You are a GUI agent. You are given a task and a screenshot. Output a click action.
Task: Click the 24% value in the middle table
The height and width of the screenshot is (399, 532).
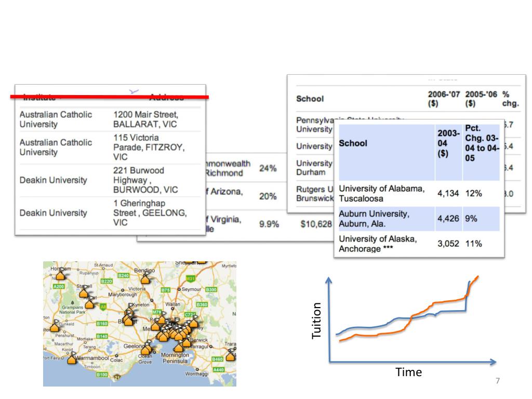coord(268,168)
